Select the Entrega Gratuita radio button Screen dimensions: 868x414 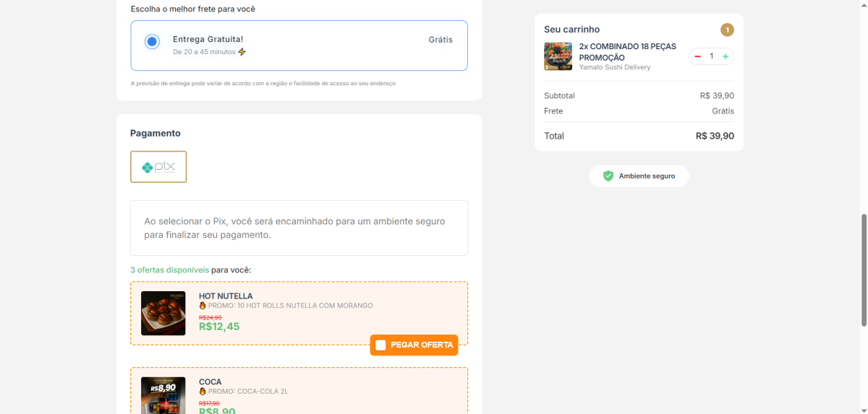pyautogui.click(x=152, y=42)
